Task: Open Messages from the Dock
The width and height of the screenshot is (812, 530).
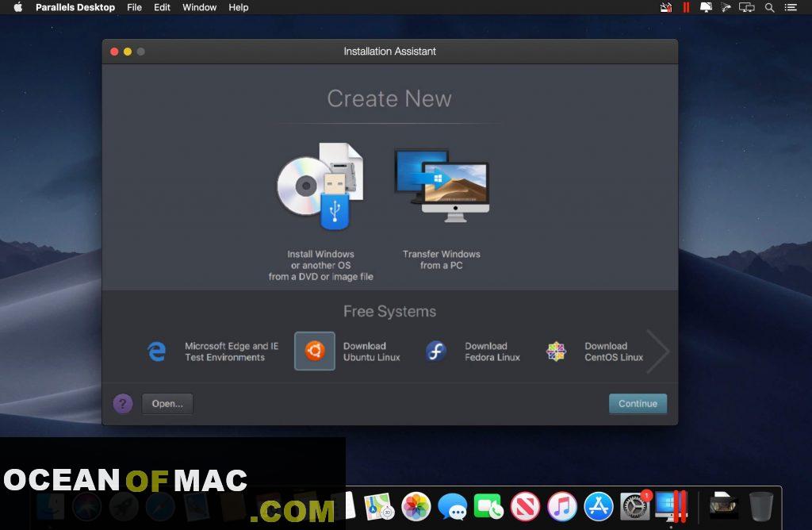Action: pos(452,506)
